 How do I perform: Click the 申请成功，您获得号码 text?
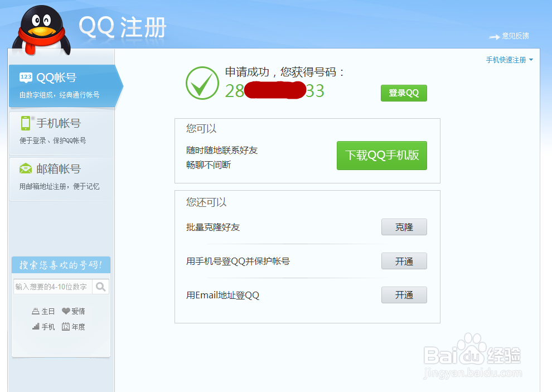click(x=284, y=72)
